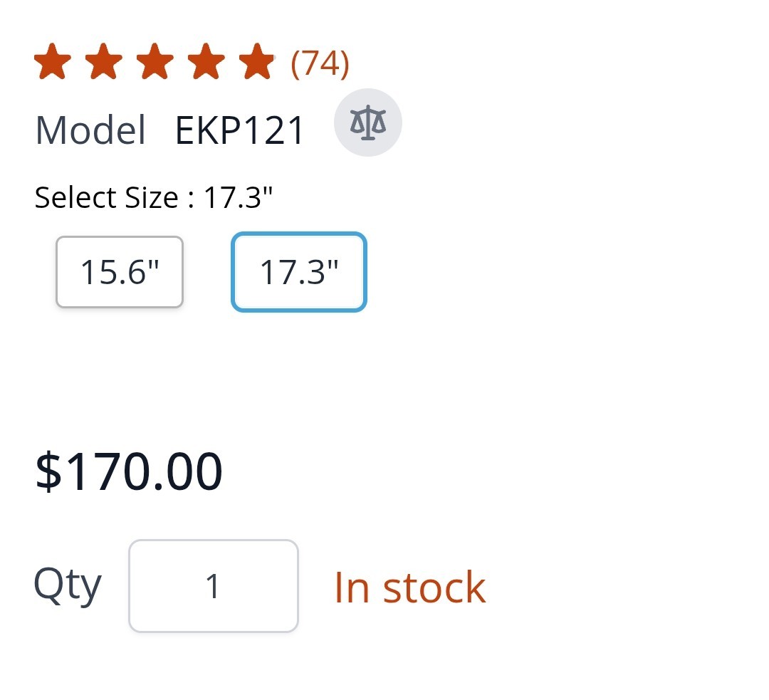Click the fourth rating star
This screenshot has height=700, width=769.
click(x=206, y=61)
